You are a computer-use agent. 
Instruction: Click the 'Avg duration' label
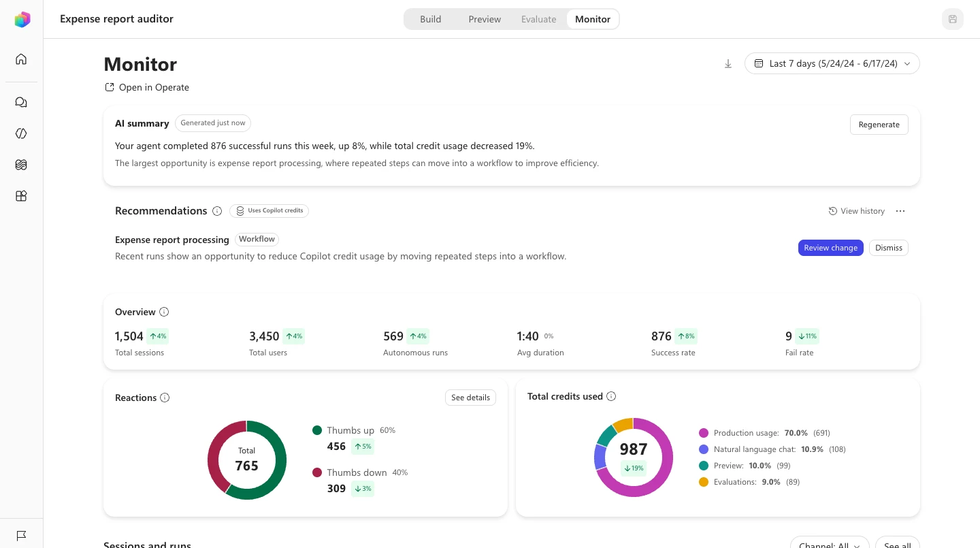pyautogui.click(x=540, y=353)
